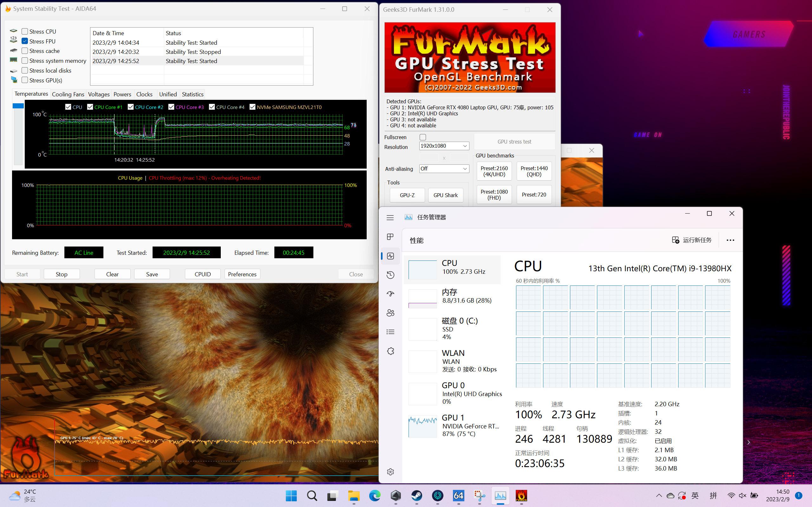Click Steam icon in taskbar
This screenshot has height=507, width=812.
click(x=417, y=496)
